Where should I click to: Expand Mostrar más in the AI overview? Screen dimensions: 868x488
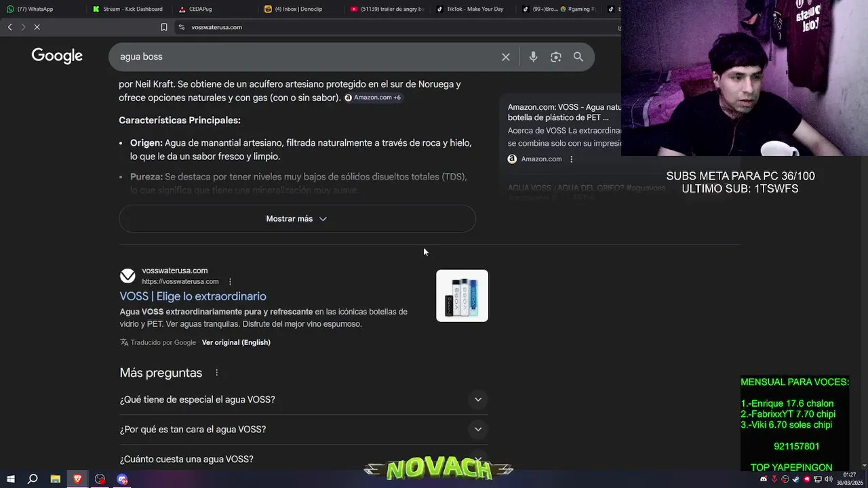coord(297,219)
